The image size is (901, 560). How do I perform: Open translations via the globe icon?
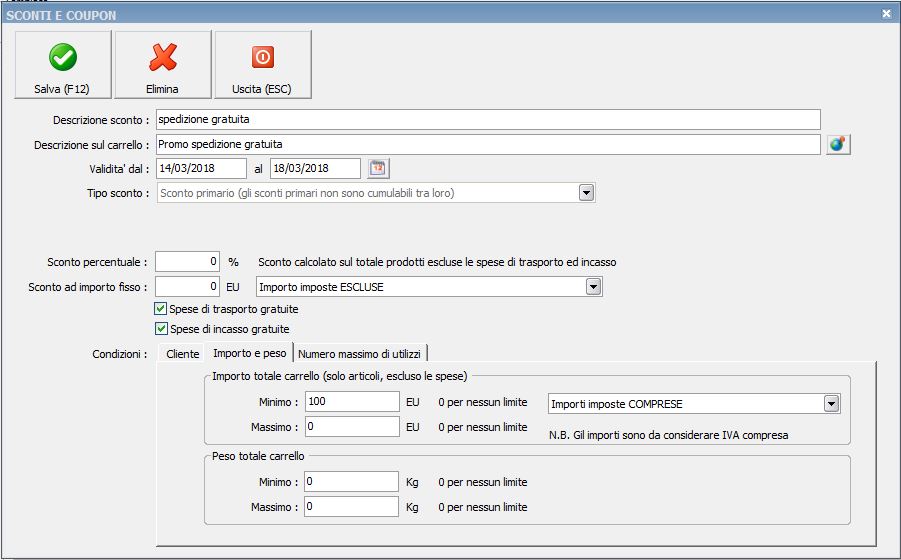[x=838, y=144]
